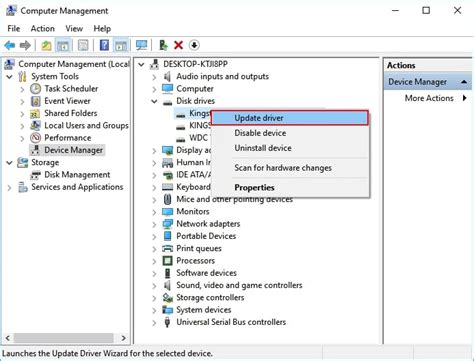Click the Forward arrow toolbar icon
Image resolution: width=474 pixels, height=361 pixels.
25,45
